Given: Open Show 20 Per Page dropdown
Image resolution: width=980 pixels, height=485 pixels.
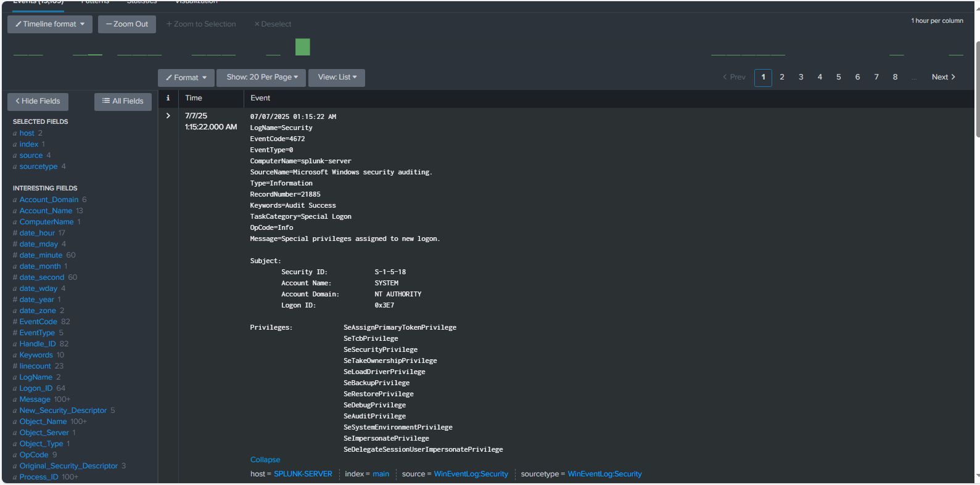Looking at the screenshot, I should [261, 77].
